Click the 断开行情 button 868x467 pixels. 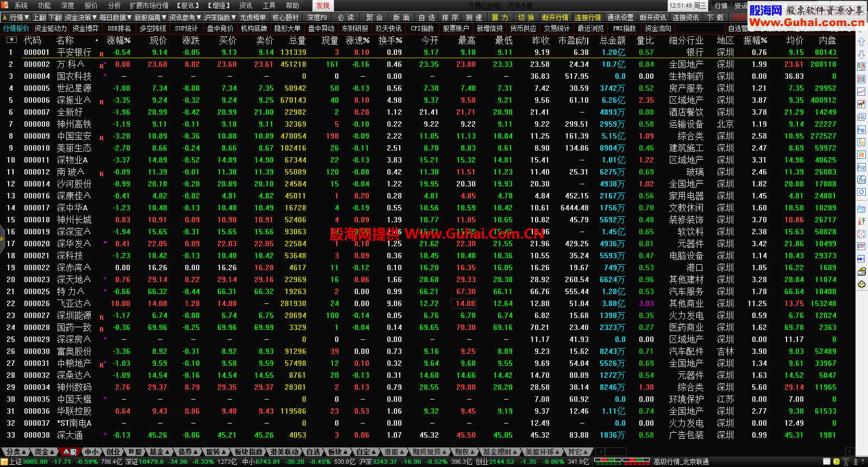tap(555, 17)
